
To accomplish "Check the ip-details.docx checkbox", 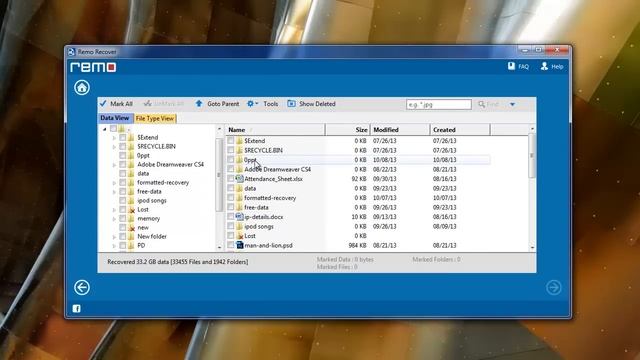I will click(231, 217).
